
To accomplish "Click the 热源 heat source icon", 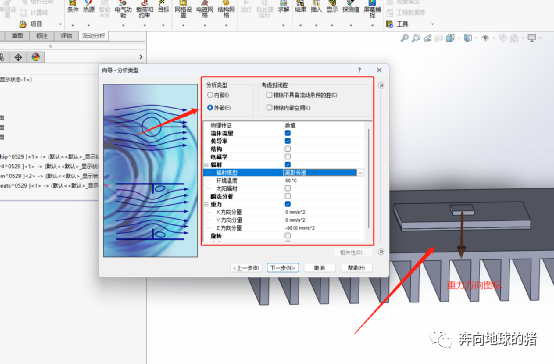I will [89, 6].
